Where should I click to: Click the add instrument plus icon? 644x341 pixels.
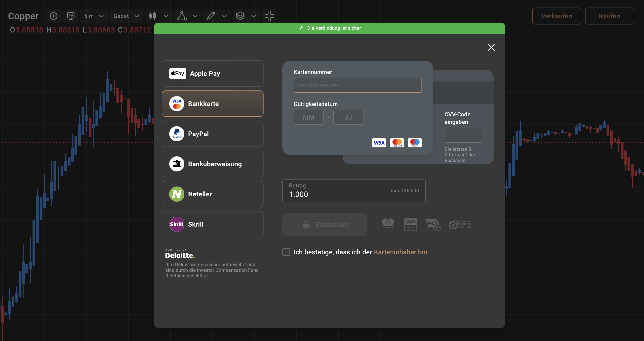[x=54, y=16]
